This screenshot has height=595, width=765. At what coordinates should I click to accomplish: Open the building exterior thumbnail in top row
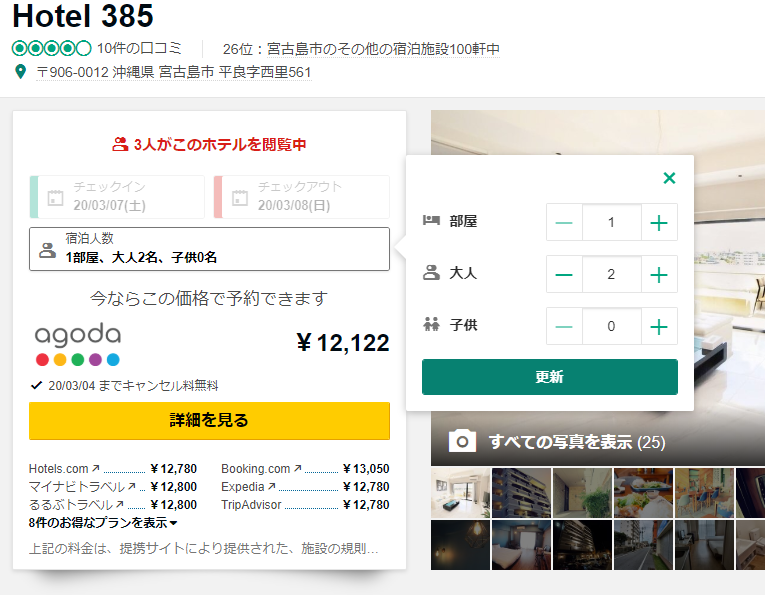(x=522, y=493)
